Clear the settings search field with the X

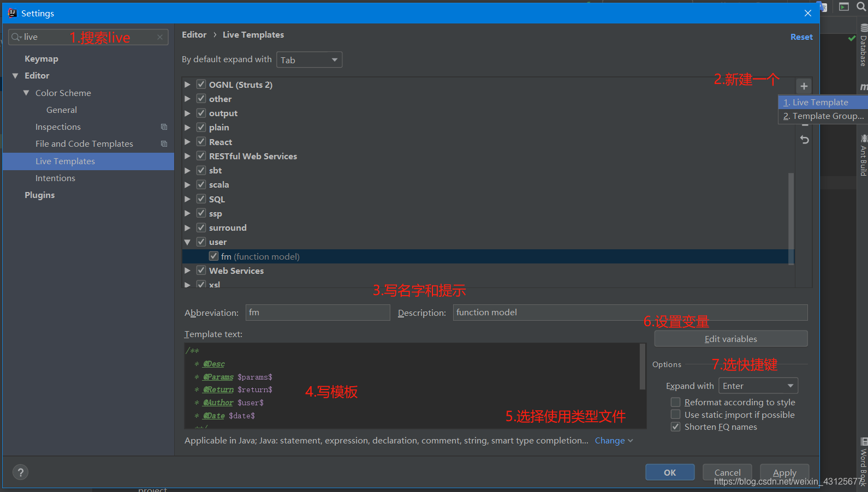click(160, 37)
